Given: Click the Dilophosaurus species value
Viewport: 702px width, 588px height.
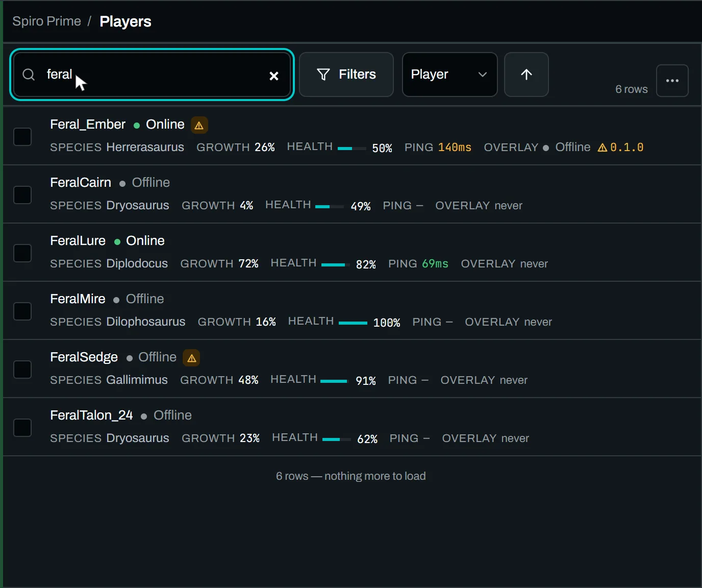Looking at the screenshot, I should [146, 322].
